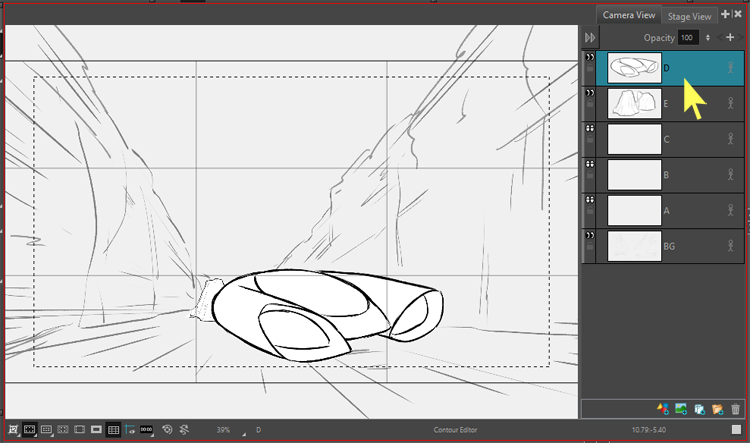Add a new vector layer
The width and height of the screenshot is (750, 443).
662,409
